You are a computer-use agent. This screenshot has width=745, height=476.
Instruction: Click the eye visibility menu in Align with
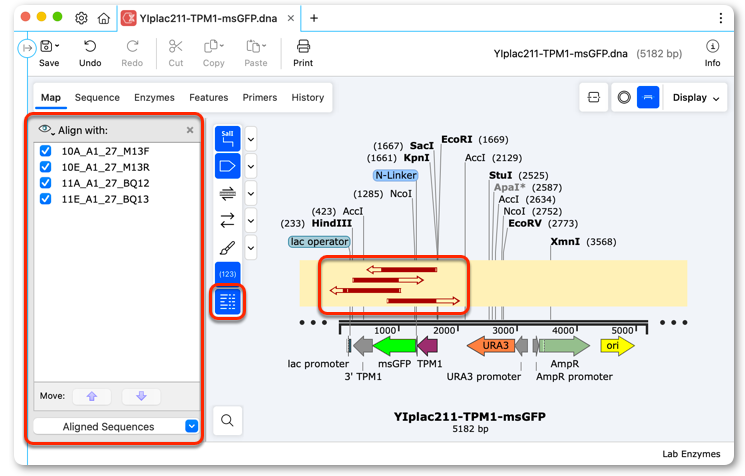point(47,130)
